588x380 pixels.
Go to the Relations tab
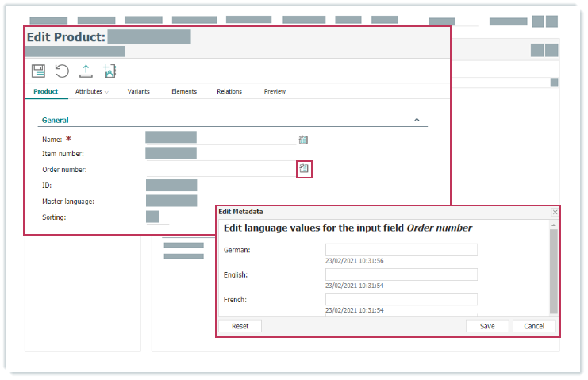[229, 92]
